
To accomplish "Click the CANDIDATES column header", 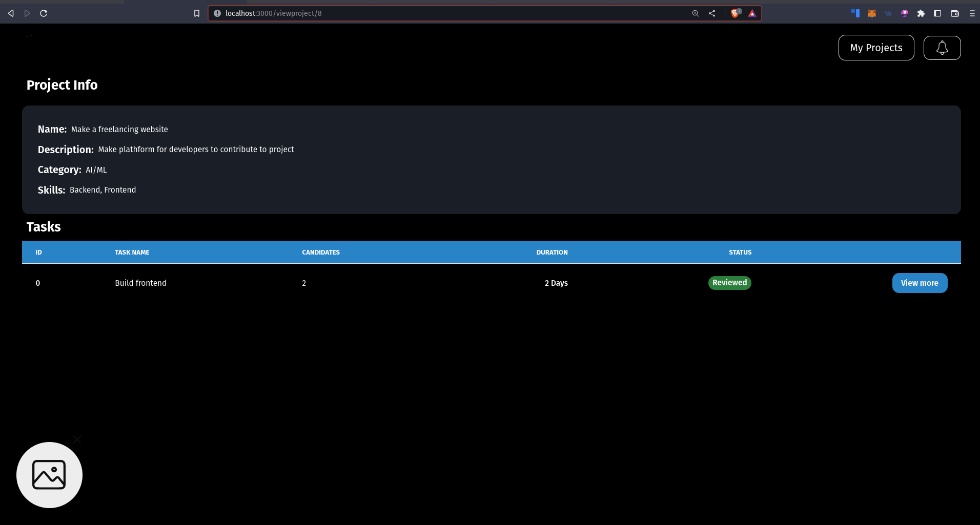I will coord(321,253).
